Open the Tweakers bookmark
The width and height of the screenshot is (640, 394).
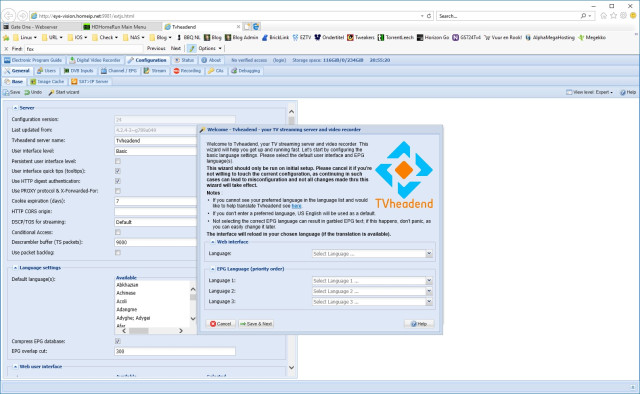point(361,38)
